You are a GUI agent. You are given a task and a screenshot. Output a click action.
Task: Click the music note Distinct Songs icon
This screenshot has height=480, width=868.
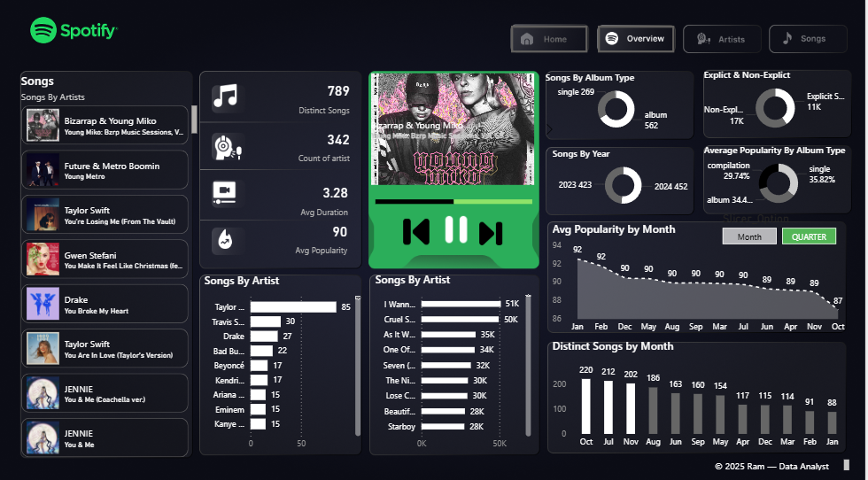click(x=226, y=97)
